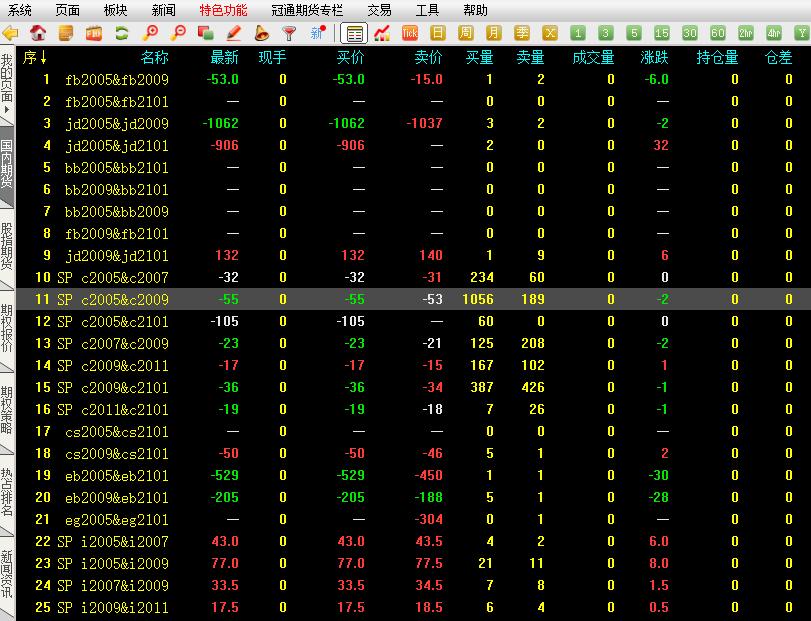Click the green refresh arrows icon

(x=122, y=33)
